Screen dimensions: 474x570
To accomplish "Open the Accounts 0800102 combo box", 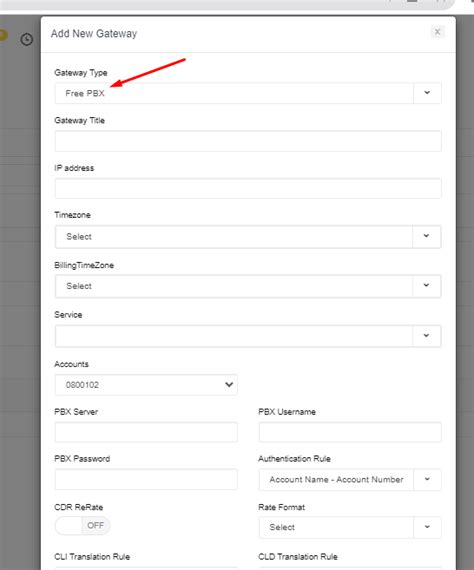I will pos(146,385).
